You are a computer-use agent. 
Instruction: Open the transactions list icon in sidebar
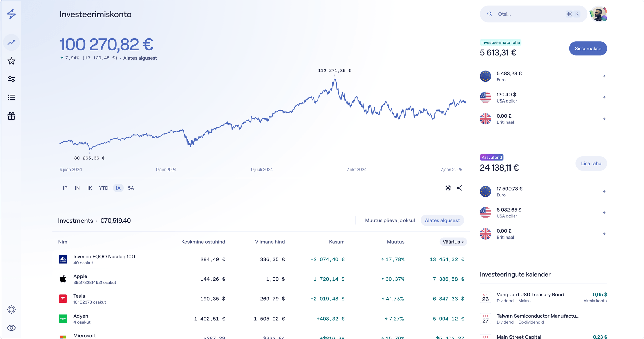click(x=11, y=97)
